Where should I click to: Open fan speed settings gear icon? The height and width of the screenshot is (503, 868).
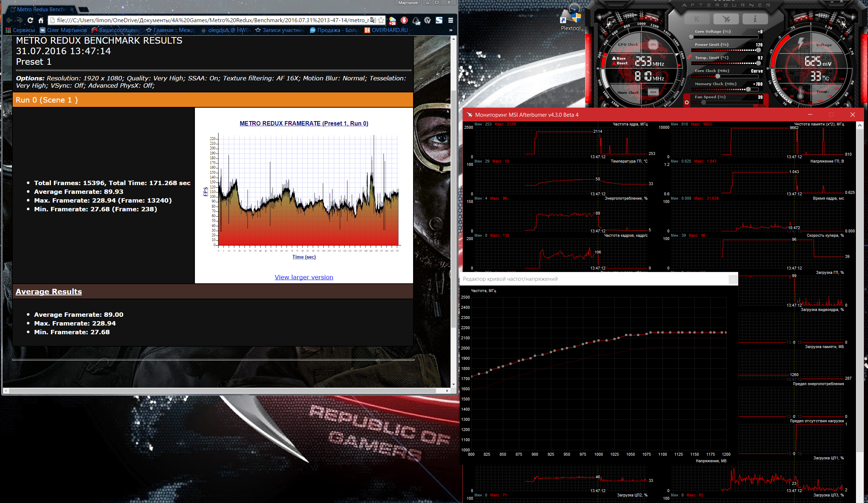(x=687, y=103)
